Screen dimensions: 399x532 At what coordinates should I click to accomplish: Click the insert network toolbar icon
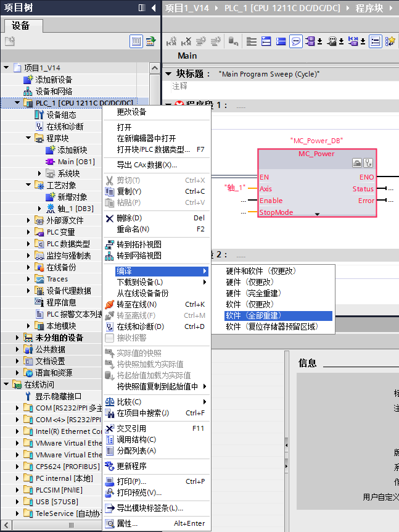point(171,41)
